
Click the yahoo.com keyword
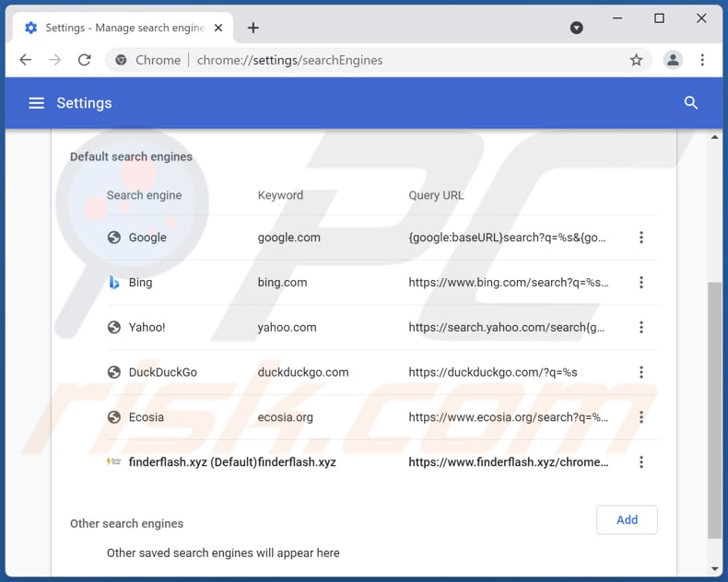coord(287,327)
